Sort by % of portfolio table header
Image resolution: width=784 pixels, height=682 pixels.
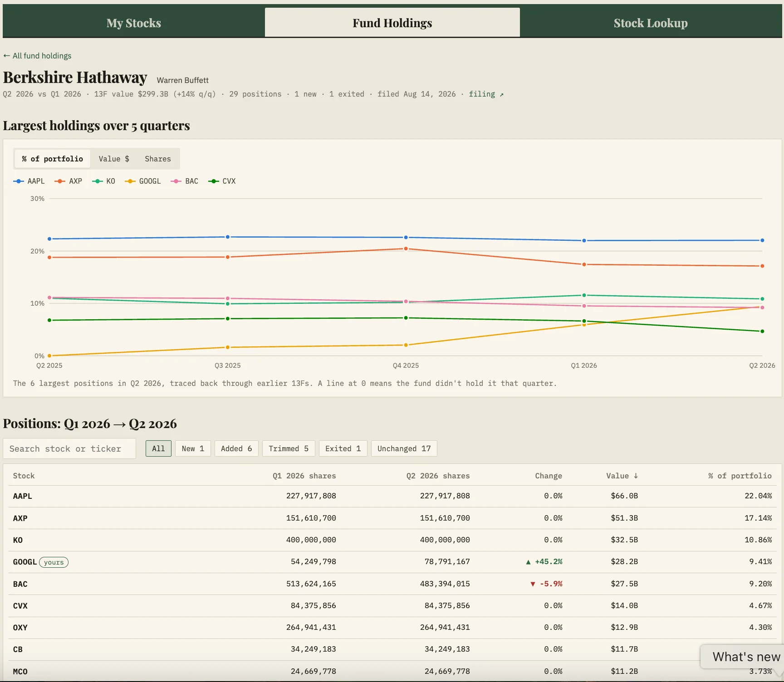point(740,476)
